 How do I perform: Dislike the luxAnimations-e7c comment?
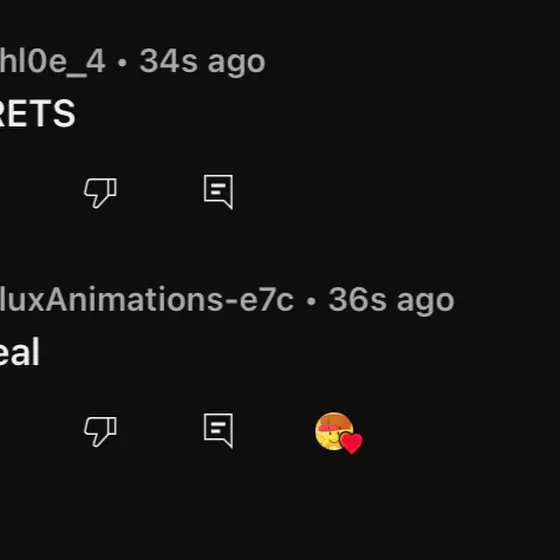(100, 431)
